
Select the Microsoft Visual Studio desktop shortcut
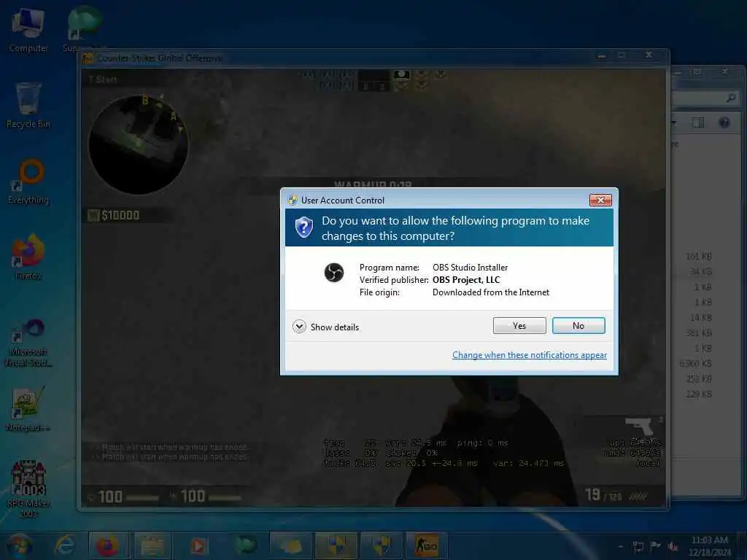coord(28,343)
